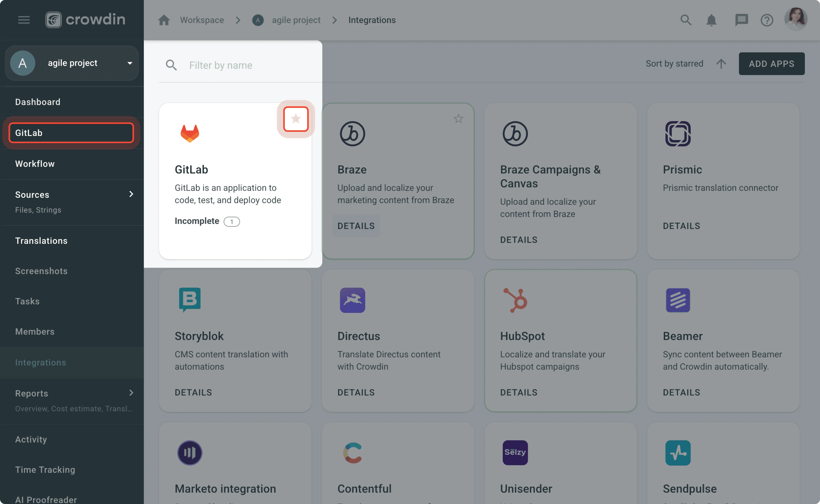Expand the Sources section in the sidebar

point(131,194)
